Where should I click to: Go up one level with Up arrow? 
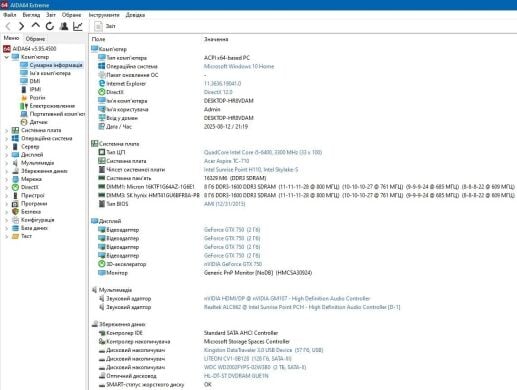(x=36, y=26)
